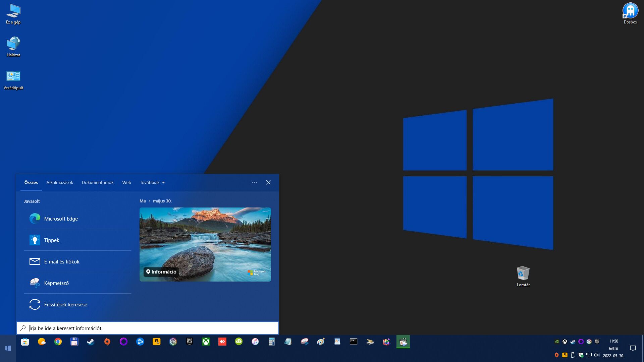Open Képmetsző snipping tool suggestion
644x362 pixels.
coord(56,283)
